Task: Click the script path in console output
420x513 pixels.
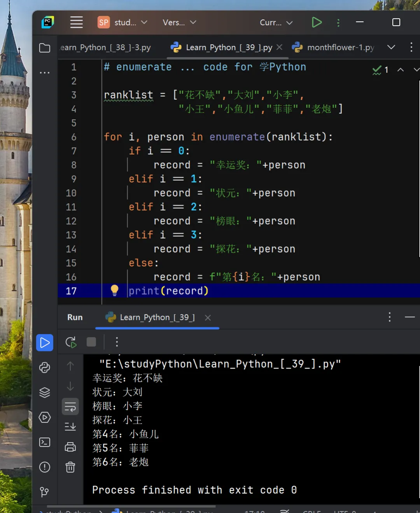Action: [220, 364]
